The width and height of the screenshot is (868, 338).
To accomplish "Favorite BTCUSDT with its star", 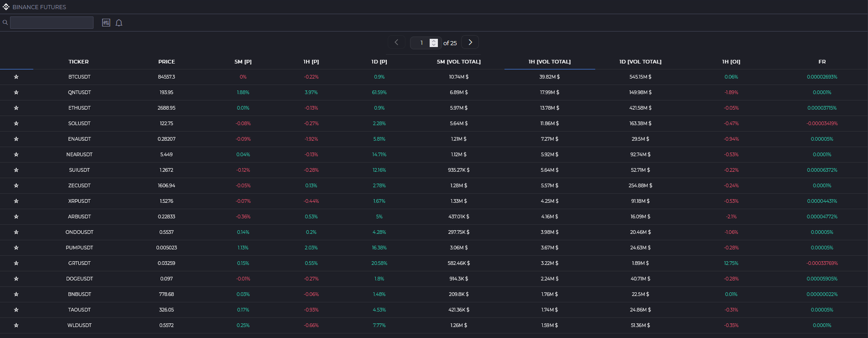I will (16, 77).
